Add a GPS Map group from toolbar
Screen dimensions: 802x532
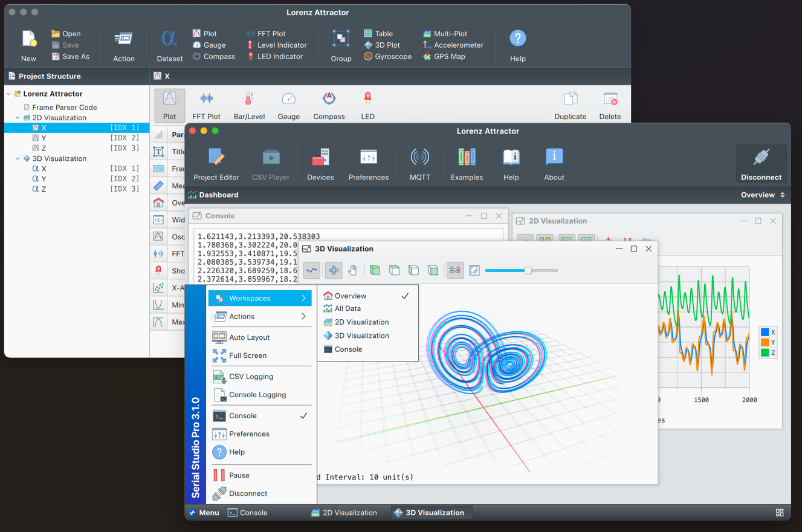tap(444, 56)
